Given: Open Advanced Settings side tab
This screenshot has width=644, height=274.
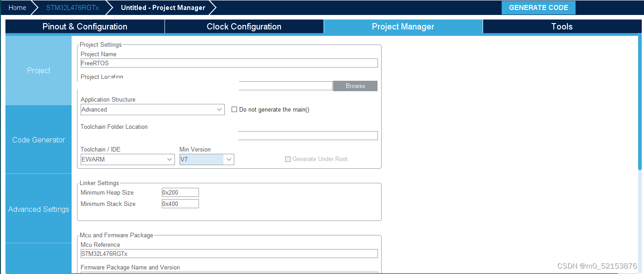Looking at the screenshot, I should [x=39, y=209].
